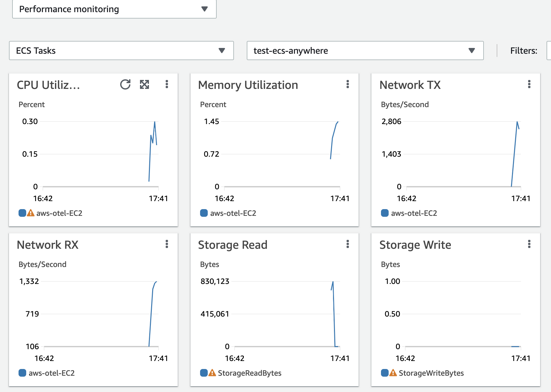
Task: Open the test-ecs-anywhere cluster dropdown
Action: click(x=365, y=51)
